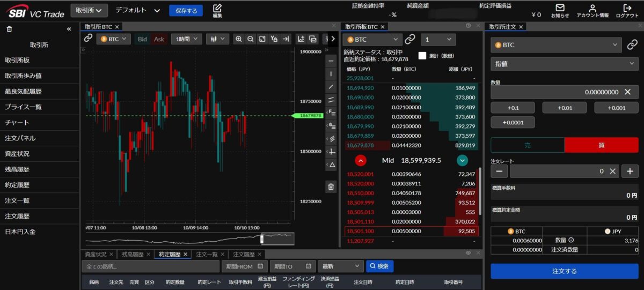Open the Fibonacci drawing tool

coord(331,113)
